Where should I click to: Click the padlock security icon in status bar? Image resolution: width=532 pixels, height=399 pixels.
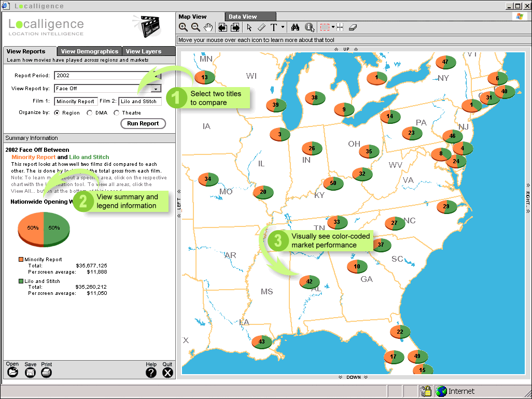(x=426, y=391)
